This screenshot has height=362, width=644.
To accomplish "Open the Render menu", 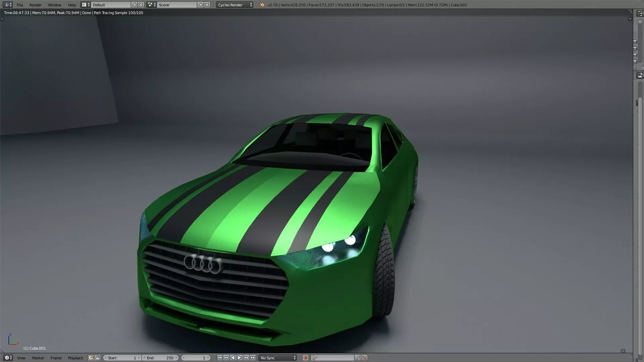I will [x=35, y=5].
